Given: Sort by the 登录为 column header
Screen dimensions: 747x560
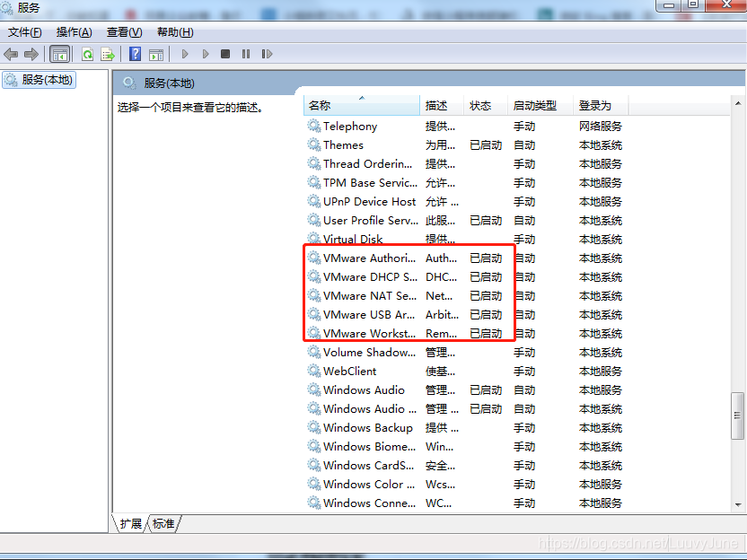Looking at the screenshot, I should 601,105.
